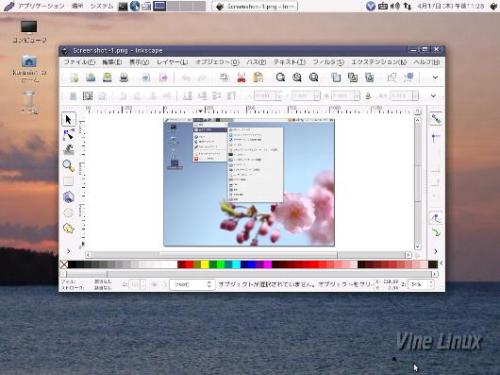500x375 pixels.
Task: Expand hidden tools via the toolbox chevron
Action: pyautogui.click(x=69, y=251)
